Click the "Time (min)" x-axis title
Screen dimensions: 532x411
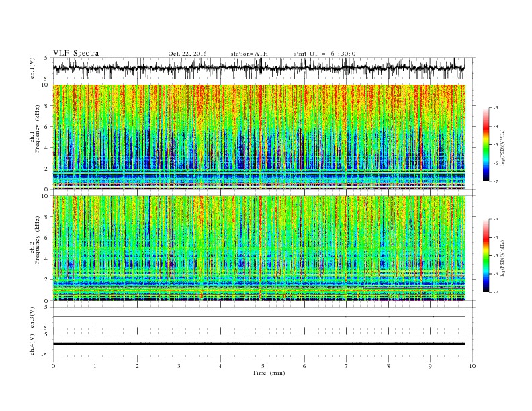pos(269,373)
